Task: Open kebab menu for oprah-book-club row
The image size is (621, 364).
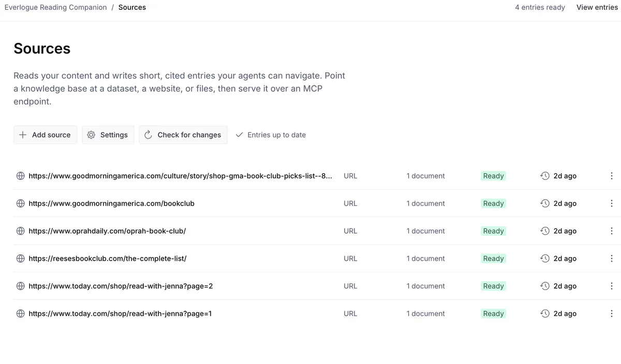Action: [612, 231]
